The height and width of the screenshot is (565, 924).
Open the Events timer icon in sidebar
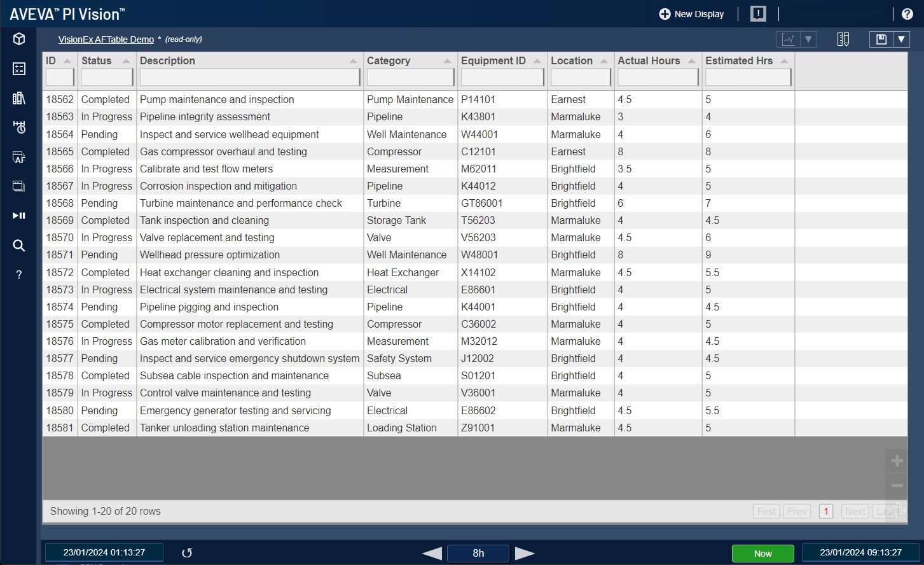point(19,127)
